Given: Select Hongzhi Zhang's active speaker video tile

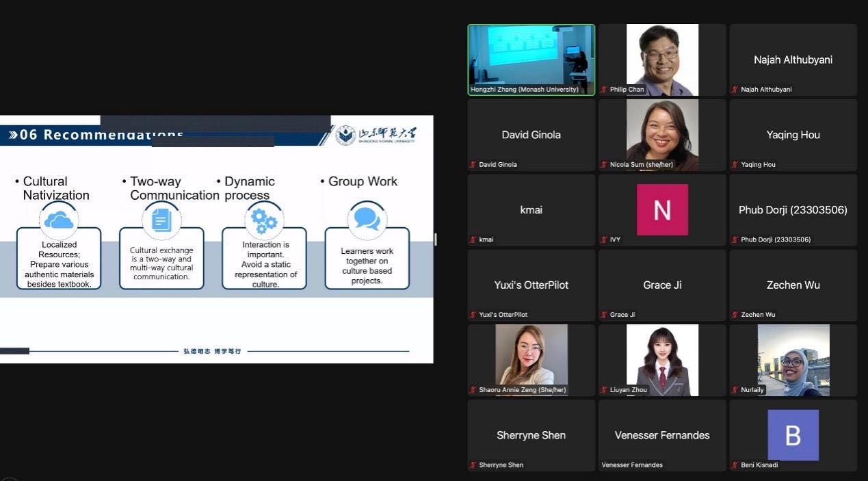Looking at the screenshot, I should (531, 60).
